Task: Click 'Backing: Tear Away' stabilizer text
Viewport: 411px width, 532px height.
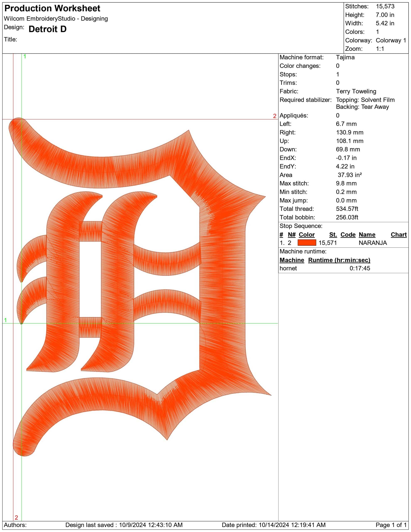Action: (362, 107)
